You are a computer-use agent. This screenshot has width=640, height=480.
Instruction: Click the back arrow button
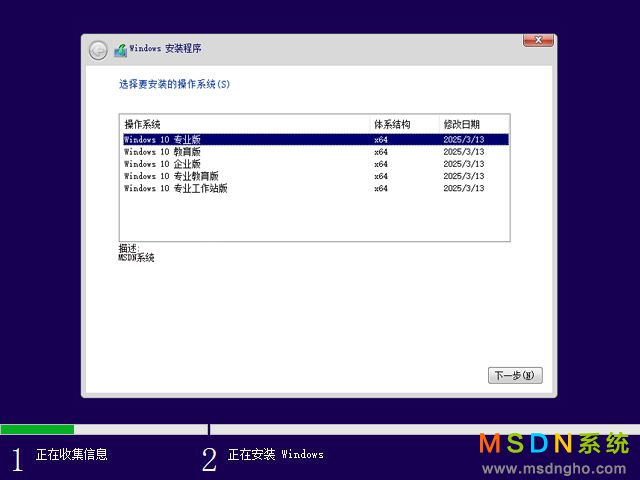tap(98, 51)
